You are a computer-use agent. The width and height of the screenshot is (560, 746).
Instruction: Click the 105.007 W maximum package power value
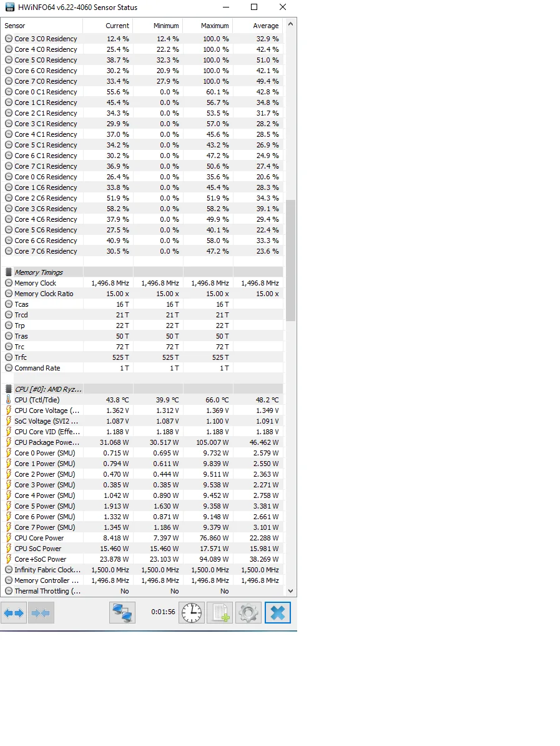point(212,442)
